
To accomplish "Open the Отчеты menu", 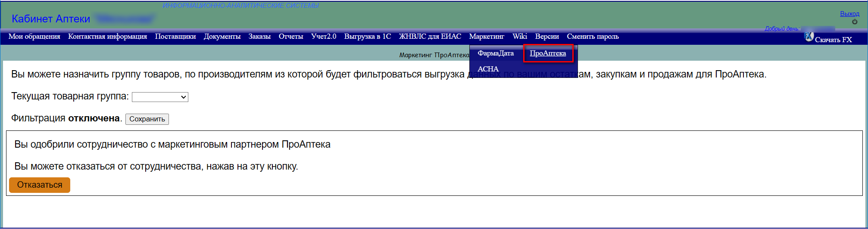I will pos(291,37).
